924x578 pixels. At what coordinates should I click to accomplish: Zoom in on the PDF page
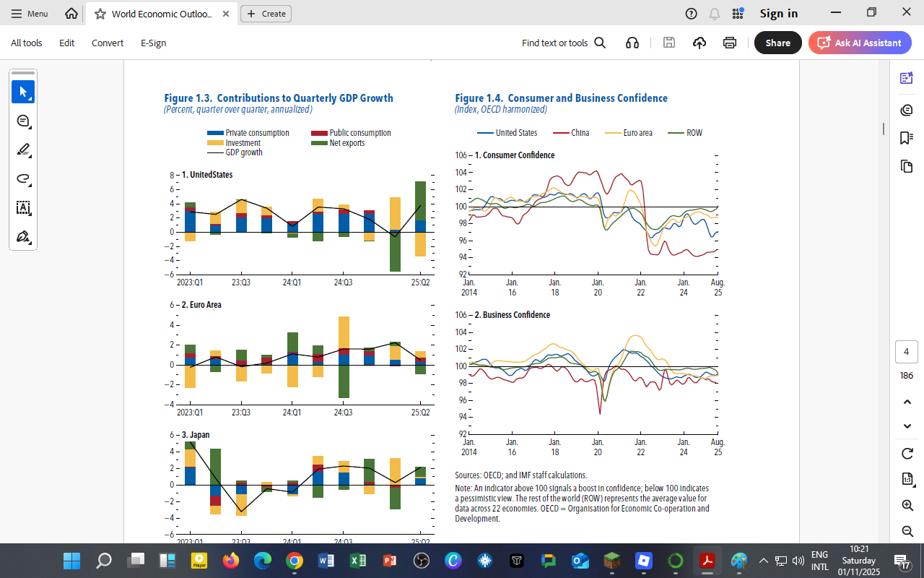click(906, 505)
